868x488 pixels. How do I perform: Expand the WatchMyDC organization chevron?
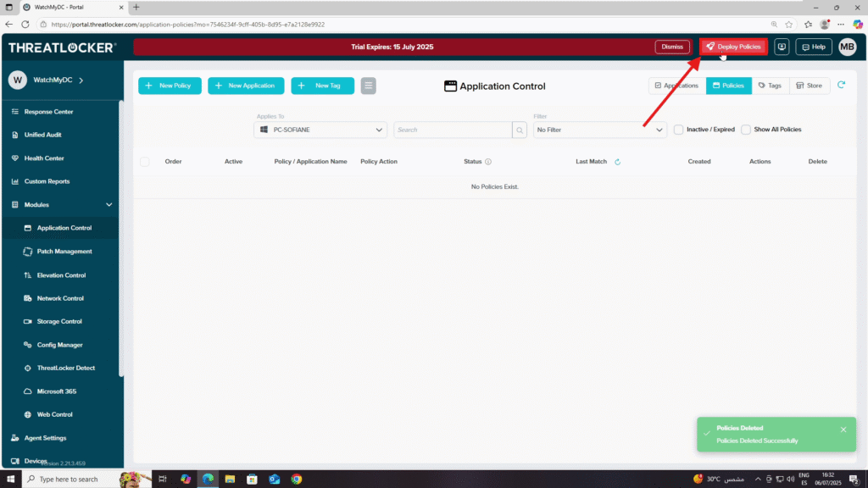click(x=81, y=80)
